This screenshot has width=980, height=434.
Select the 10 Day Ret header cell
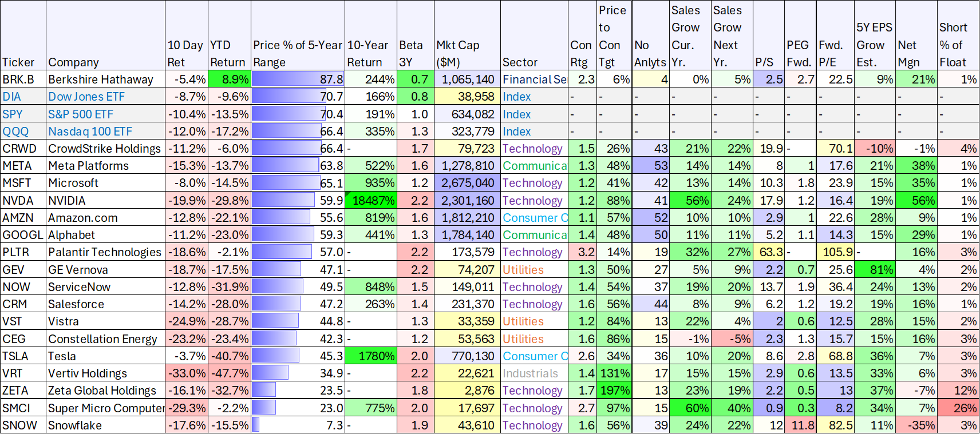click(x=187, y=35)
